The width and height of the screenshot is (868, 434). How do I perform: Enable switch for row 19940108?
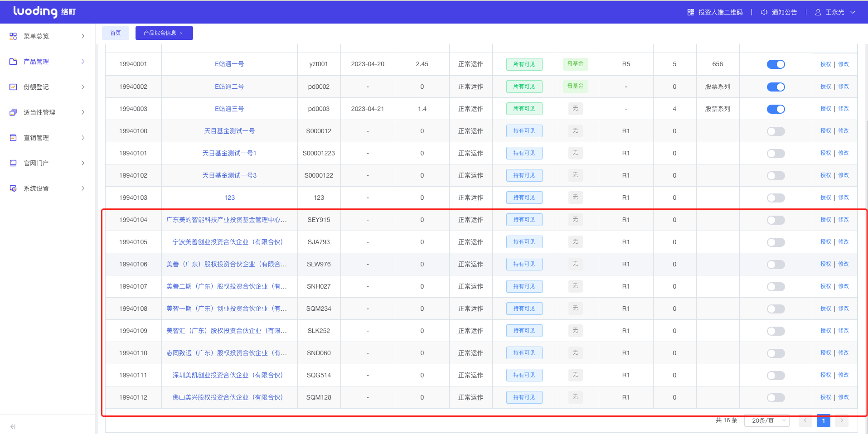(776, 309)
